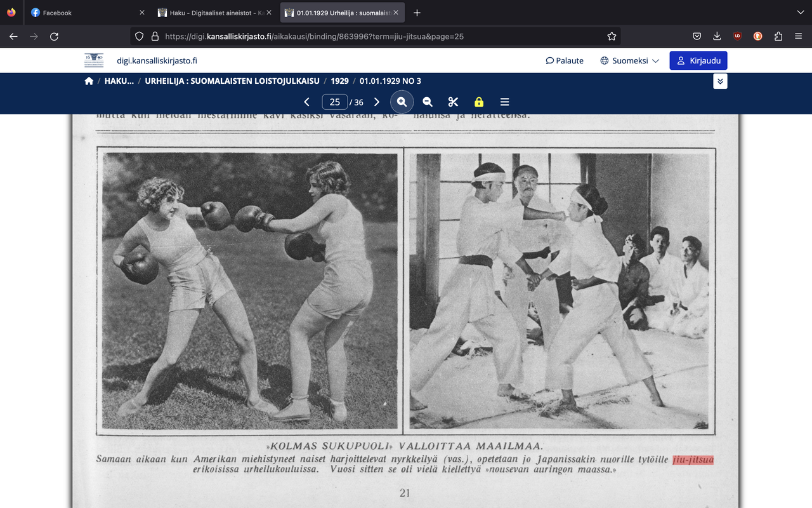
Task: Click the Firefox pinned tab icon
Action: [x=11, y=13]
